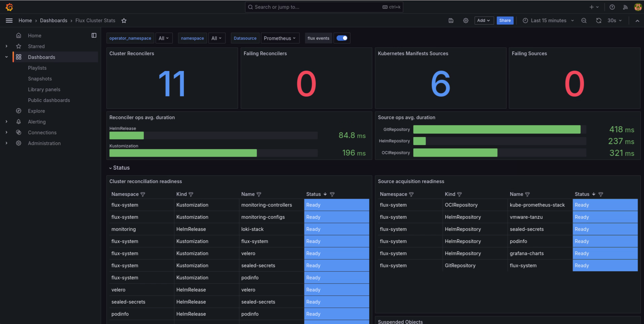This screenshot has height=324, width=644.
Task: Open Snapshots in sidebar
Action: tap(40, 79)
